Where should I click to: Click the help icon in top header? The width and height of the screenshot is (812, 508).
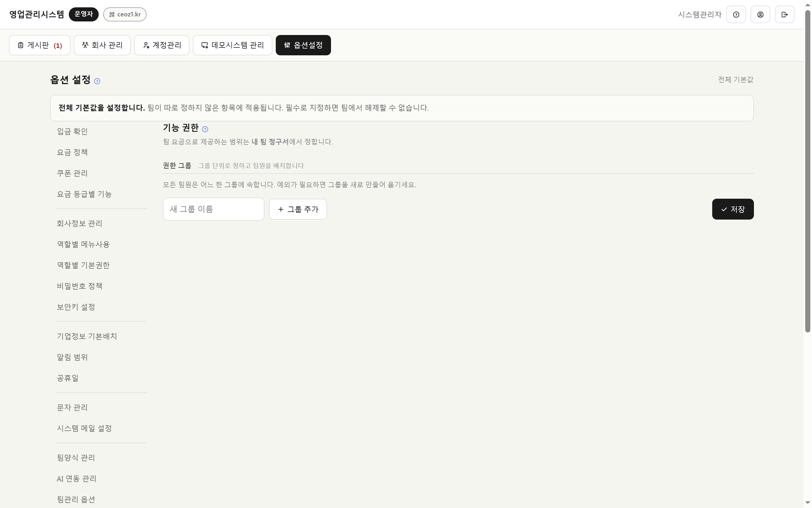point(736,14)
